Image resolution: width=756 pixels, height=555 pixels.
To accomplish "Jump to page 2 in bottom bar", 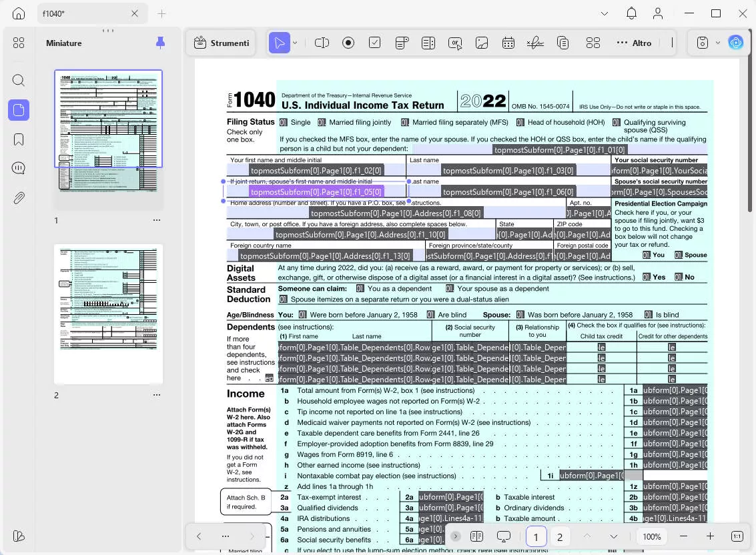I will [560, 537].
